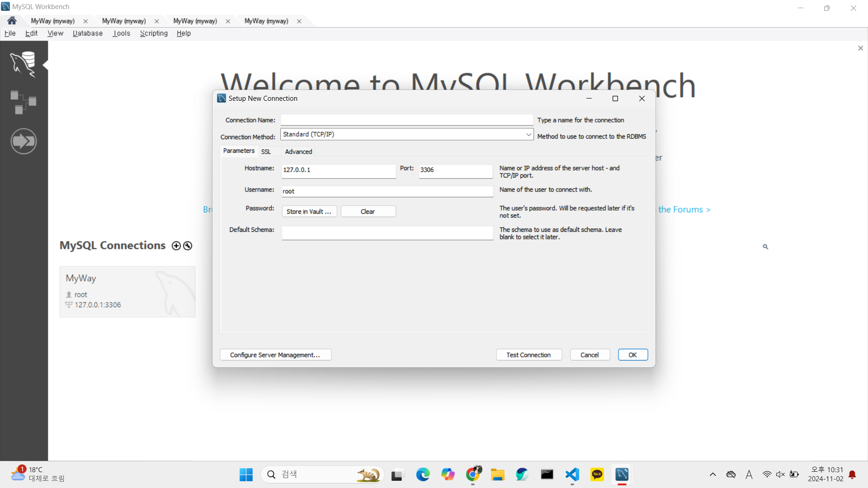The height and width of the screenshot is (488, 868).
Task: Expand the system tray hidden icons chevron
Action: pos(713,474)
